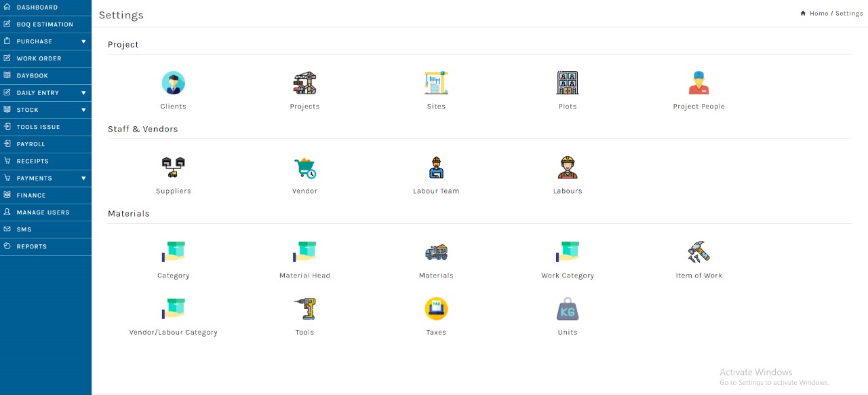
Task: Open the Vendor wheelbarrow icon
Action: (x=304, y=168)
